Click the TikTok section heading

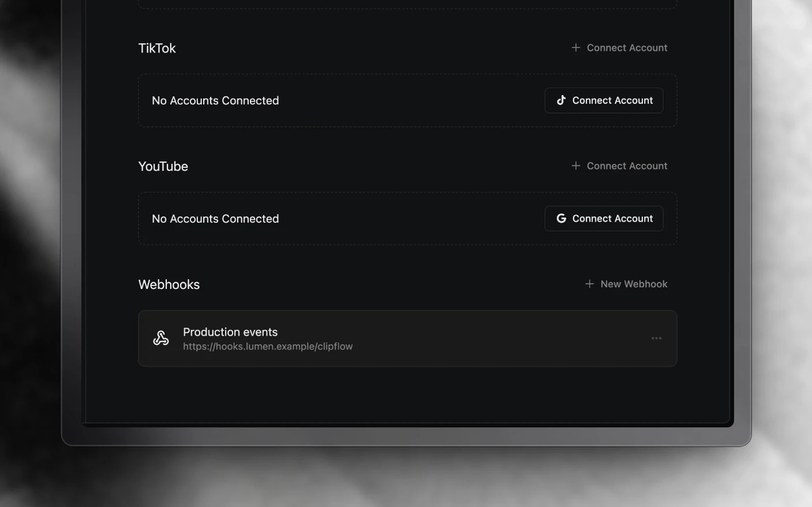[157, 48]
